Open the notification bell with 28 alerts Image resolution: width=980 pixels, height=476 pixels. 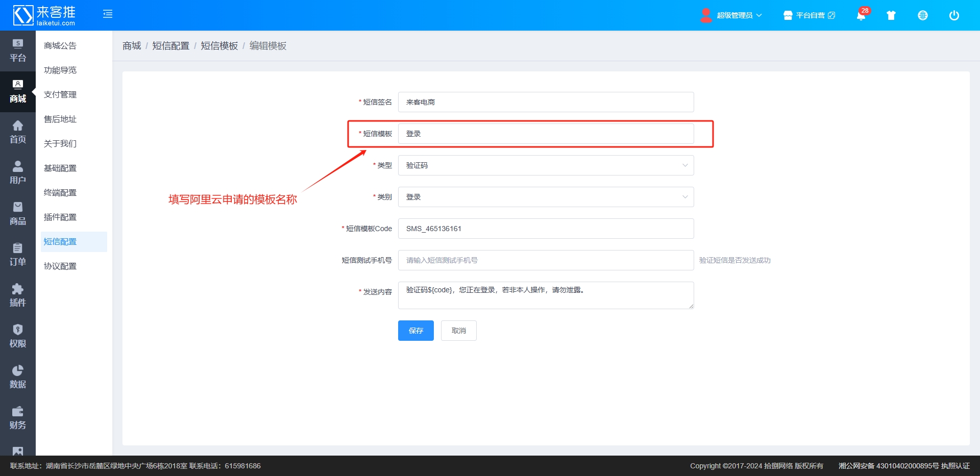point(862,15)
